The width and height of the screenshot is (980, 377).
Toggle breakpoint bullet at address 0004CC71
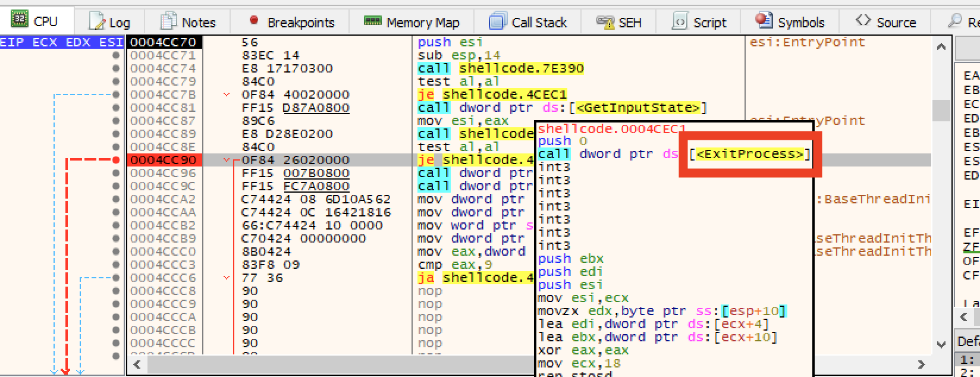pos(116,55)
